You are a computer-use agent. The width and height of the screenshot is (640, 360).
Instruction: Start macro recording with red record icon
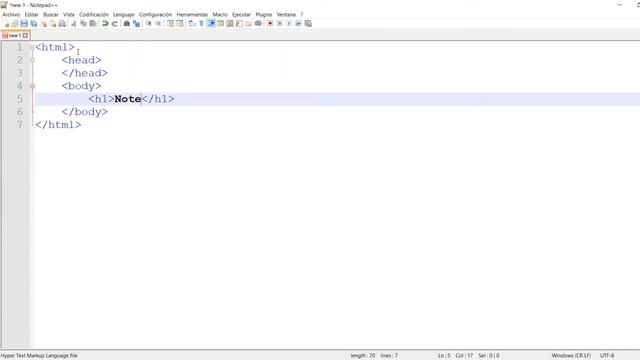[270, 24]
